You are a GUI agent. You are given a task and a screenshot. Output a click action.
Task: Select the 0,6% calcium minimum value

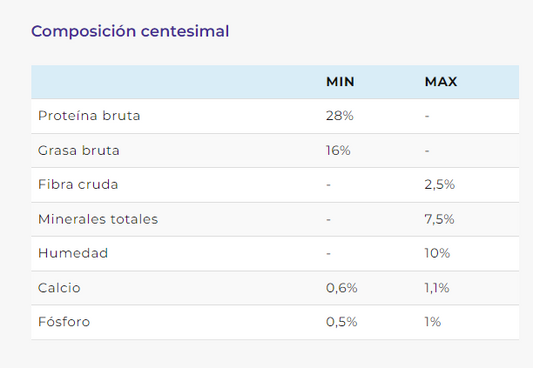(342, 288)
